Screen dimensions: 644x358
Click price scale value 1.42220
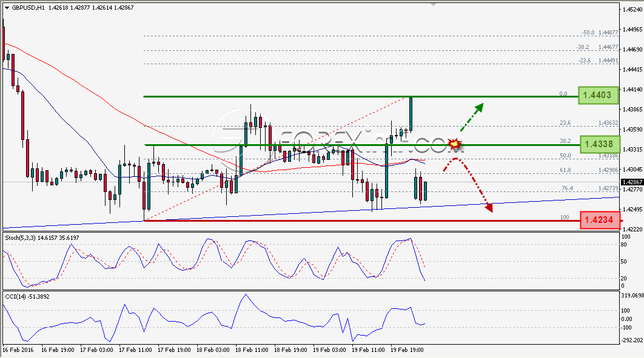click(632, 230)
